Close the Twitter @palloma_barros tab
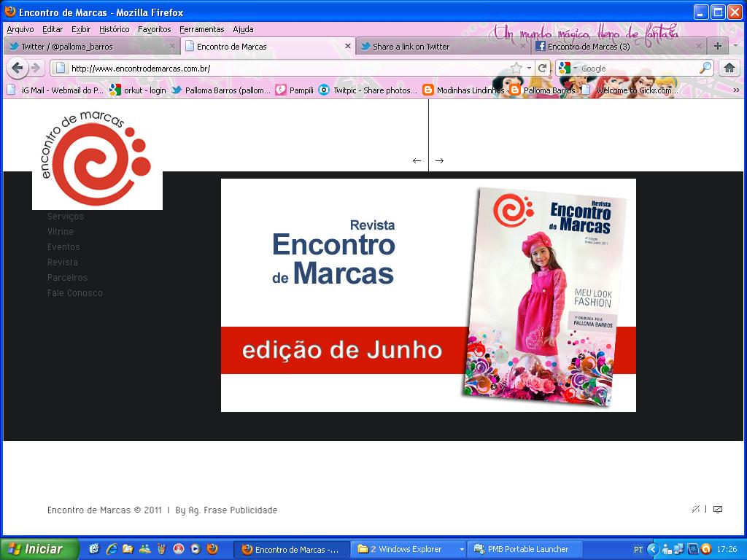This screenshot has height=560, width=747. click(x=172, y=46)
